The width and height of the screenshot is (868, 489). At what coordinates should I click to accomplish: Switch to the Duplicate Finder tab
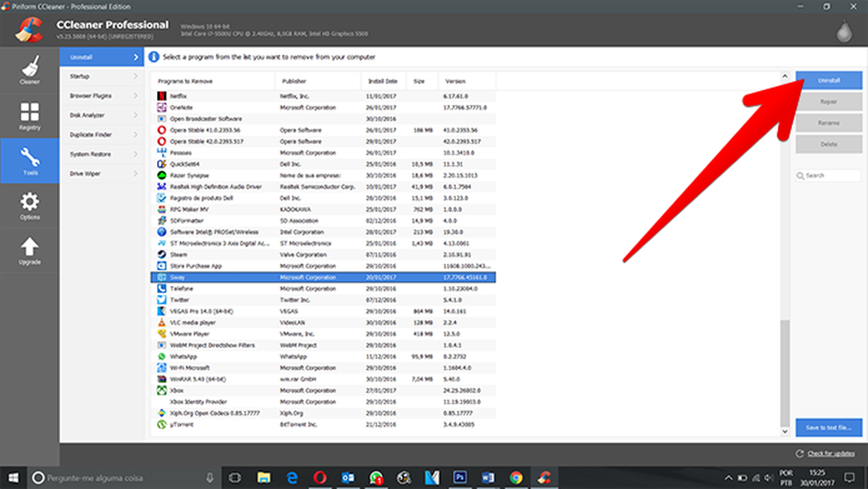tap(101, 135)
